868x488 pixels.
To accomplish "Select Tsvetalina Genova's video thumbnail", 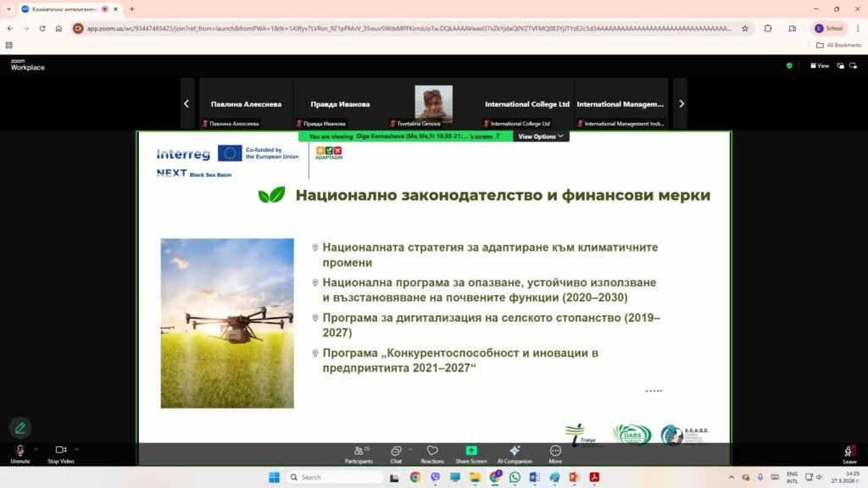I will pyautogui.click(x=433, y=104).
